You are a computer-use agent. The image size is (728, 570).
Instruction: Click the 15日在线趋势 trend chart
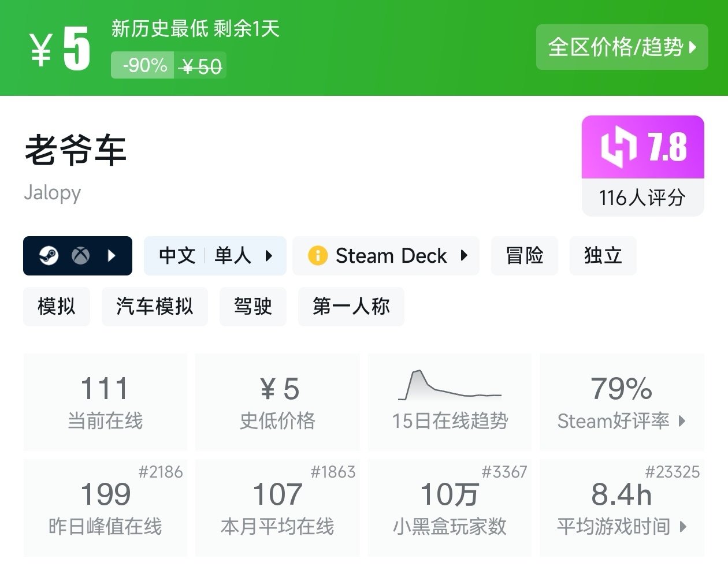click(x=450, y=386)
